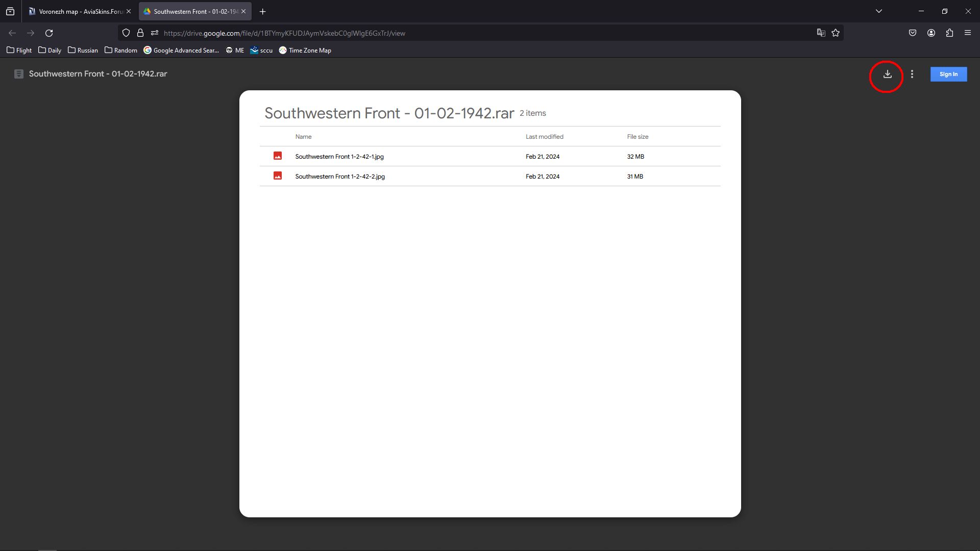Viewport: 980px width, 551px height.
Task: Click the image icon for 1-2-42-2.jpg
Action: pyautogui.click(x=278, y=176)
